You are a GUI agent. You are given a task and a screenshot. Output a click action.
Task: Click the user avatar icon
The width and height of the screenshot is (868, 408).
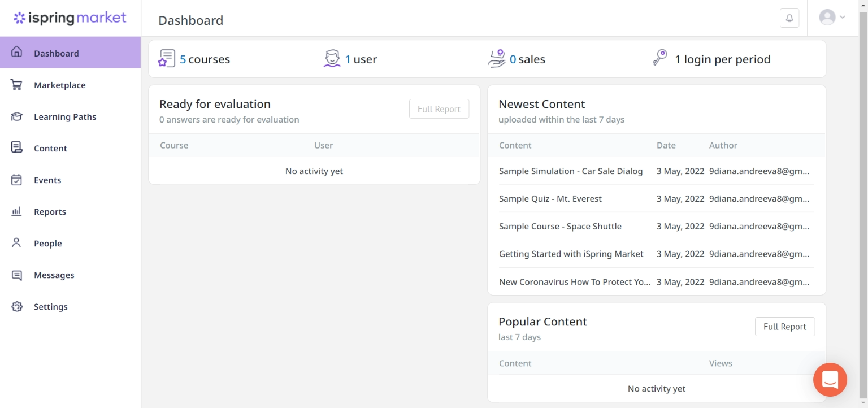tap(827, 18)
